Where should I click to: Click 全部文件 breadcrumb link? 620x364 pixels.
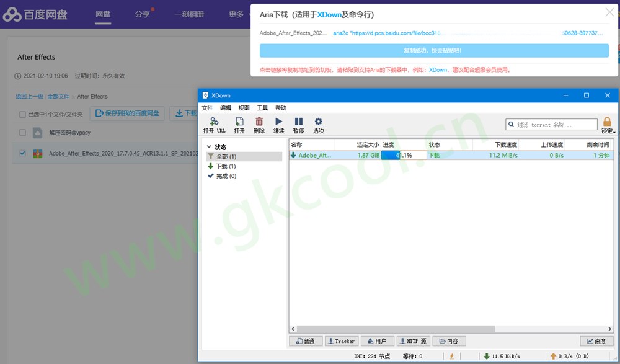58,97
